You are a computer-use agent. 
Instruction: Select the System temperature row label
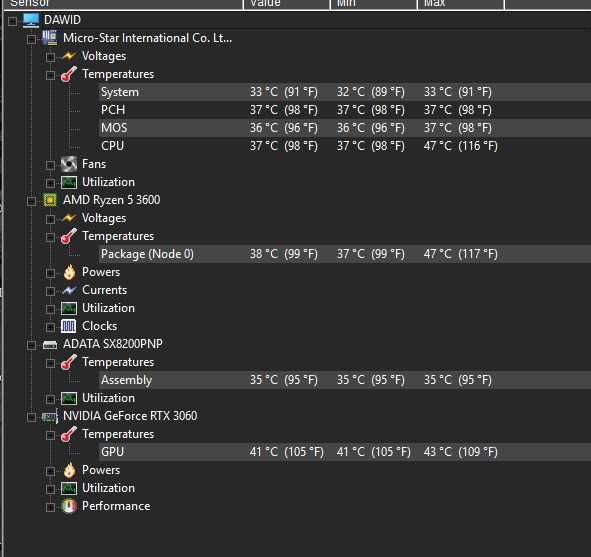(x=119, y=92)
